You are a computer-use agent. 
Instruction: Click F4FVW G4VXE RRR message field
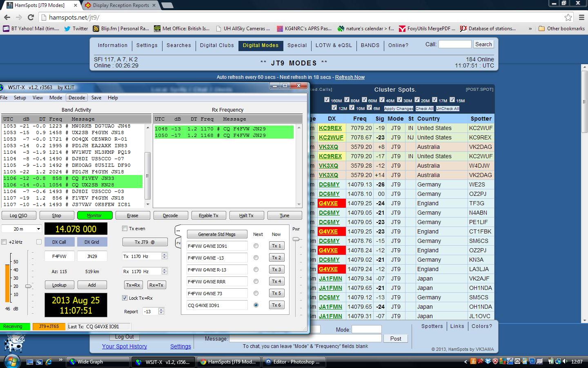[217, 282]
